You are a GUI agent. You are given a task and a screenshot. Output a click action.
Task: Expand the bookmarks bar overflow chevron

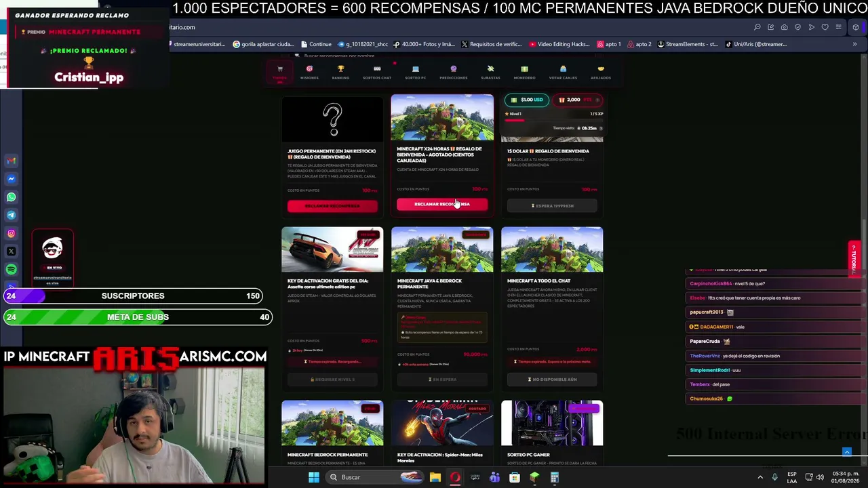(854, 44)
